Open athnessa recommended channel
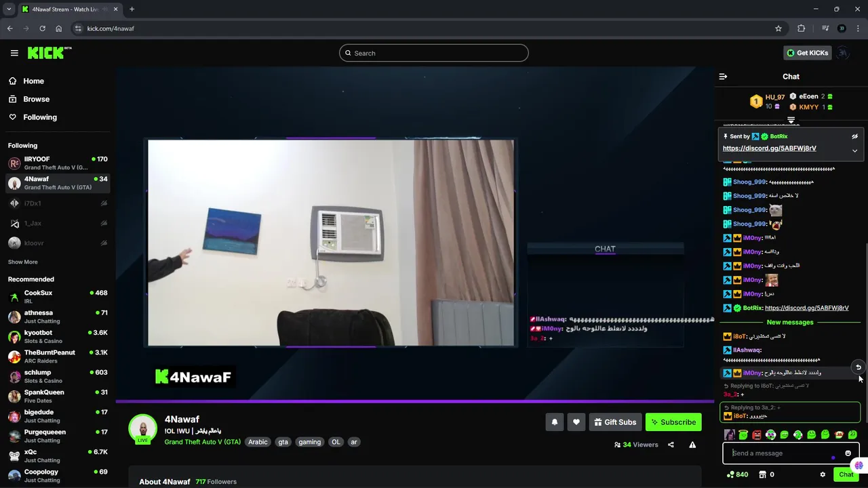868x488 pixels. (58, 317)
